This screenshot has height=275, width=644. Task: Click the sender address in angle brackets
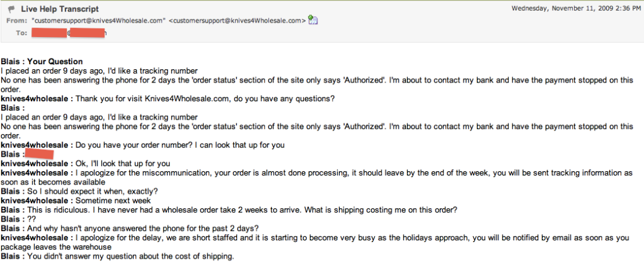[x=238, y=21]
